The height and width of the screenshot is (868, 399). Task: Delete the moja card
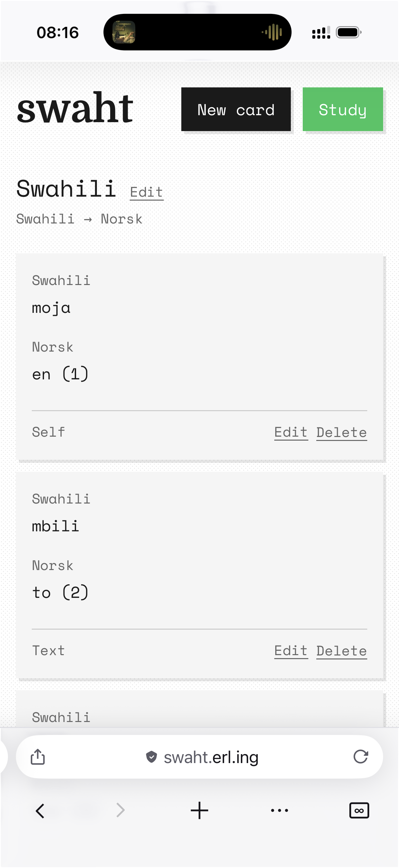pos(341,432)
